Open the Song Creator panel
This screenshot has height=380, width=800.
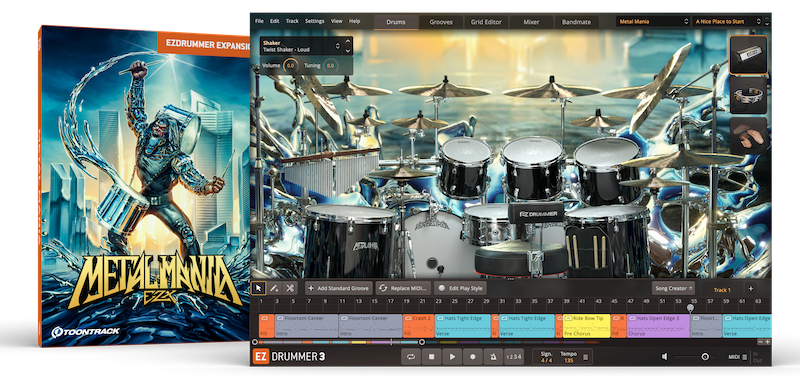pyautogui.click(x=673, y=288)
